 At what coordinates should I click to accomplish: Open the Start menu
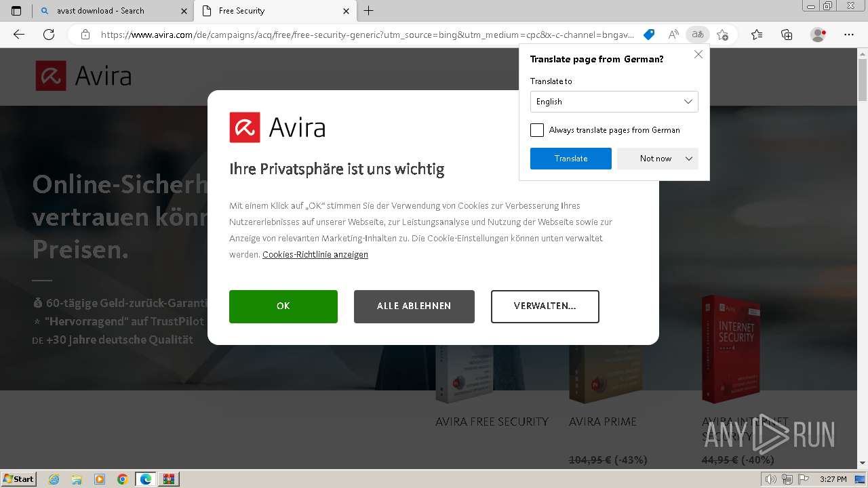pos(18,479)
